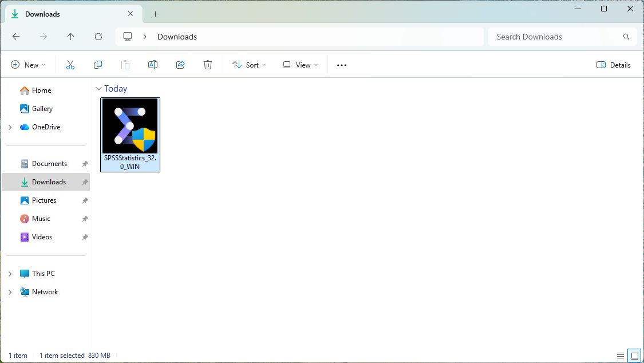Click the Copy icon in toolbar

pos(98,65)
